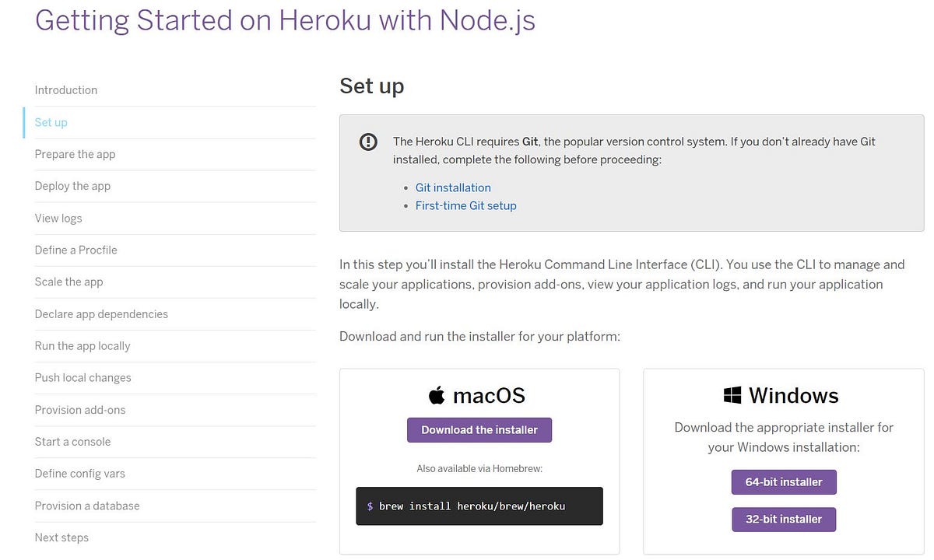Screen dimensions: 934x560
Task: Navigate to Declare app dependencies
Action: click(101, 313)
